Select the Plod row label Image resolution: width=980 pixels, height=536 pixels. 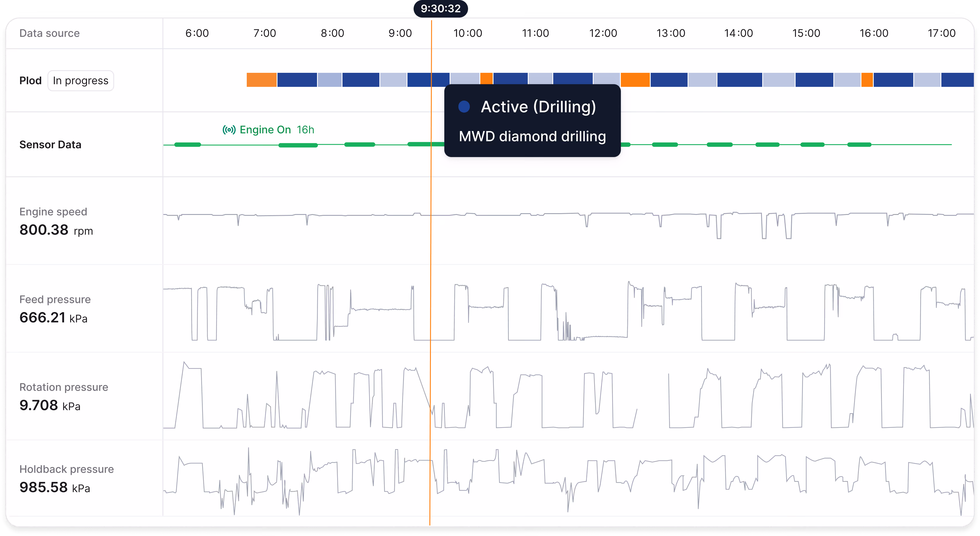coord(30,81)
